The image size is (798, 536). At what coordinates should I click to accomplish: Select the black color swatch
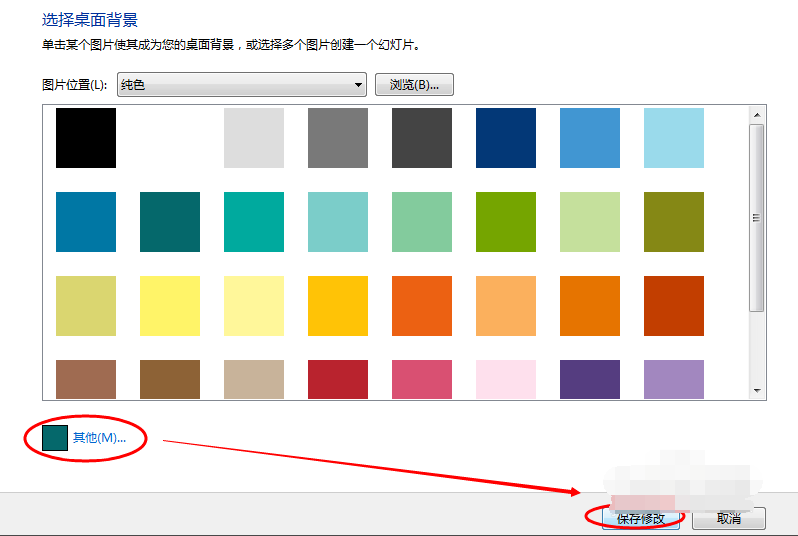(x=86, y=138)
